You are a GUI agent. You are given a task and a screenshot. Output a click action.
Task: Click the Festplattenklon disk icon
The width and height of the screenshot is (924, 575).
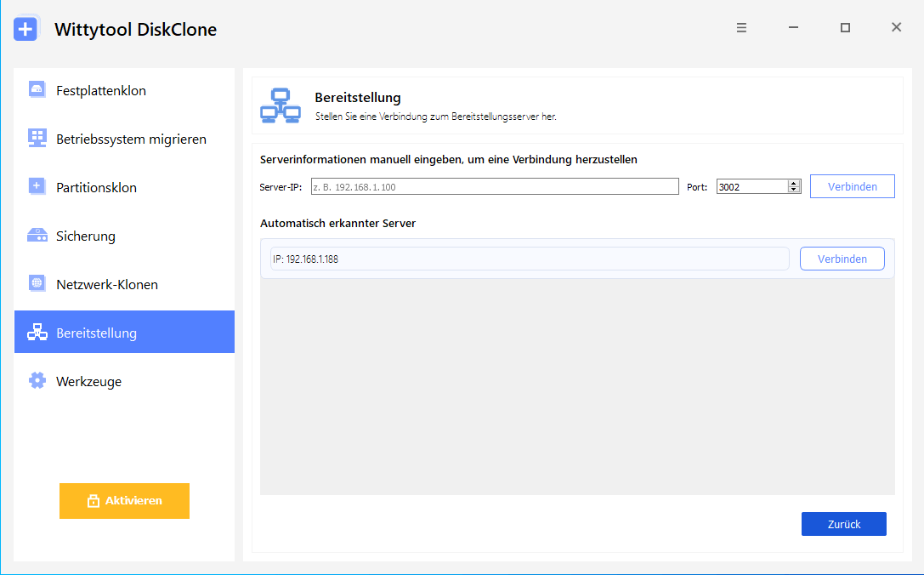[37, 89]
